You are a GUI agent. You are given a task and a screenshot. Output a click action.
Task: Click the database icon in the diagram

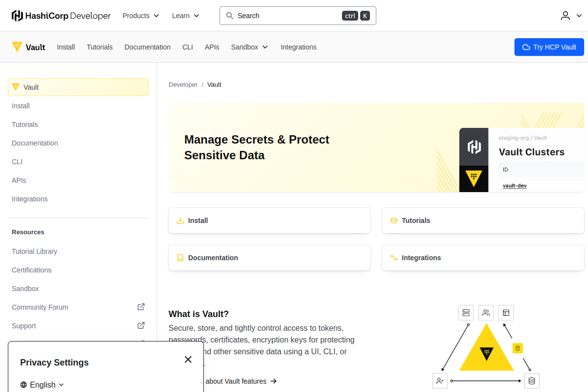pyautogui.click(x=532, y=381)
